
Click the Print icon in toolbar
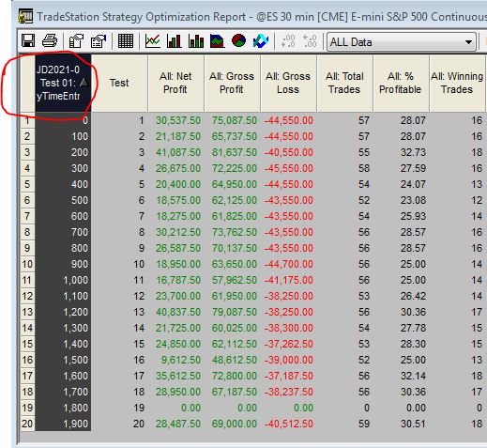(50, 41)
